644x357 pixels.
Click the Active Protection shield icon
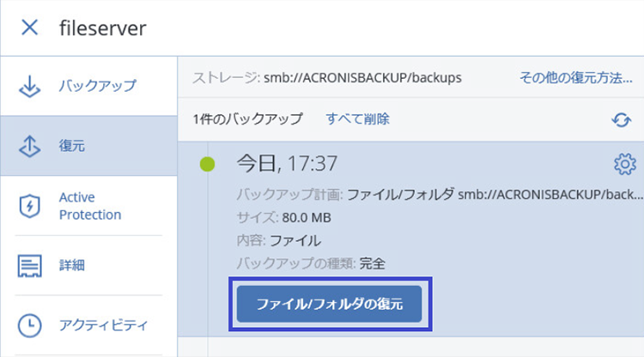[30, 206]
